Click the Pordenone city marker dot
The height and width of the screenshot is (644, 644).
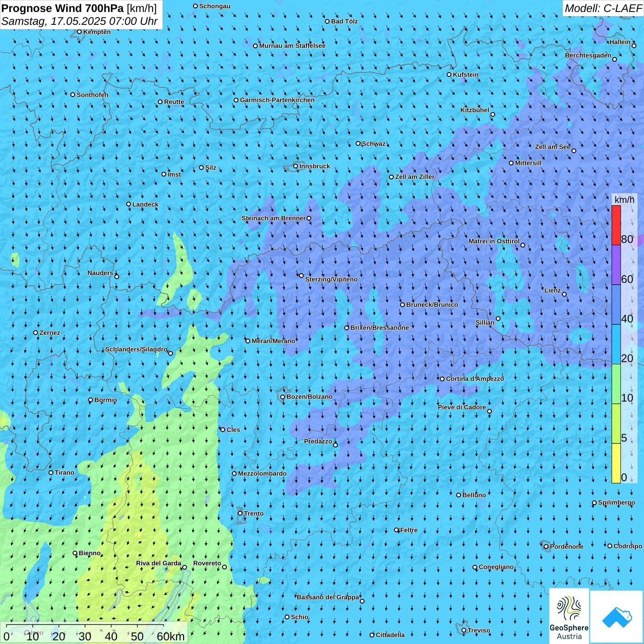546,546
